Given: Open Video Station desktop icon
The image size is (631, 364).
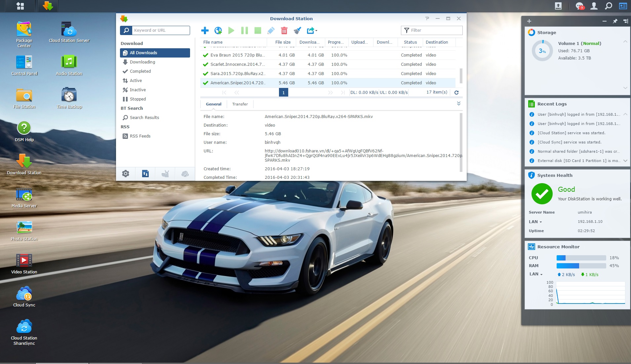Looking at the screenshot, I should (24, 263).
